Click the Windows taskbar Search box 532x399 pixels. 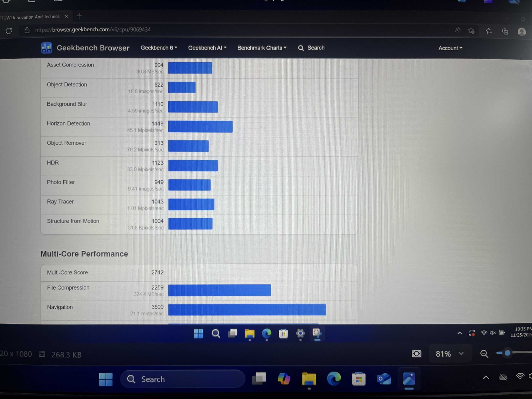point(183,379)
